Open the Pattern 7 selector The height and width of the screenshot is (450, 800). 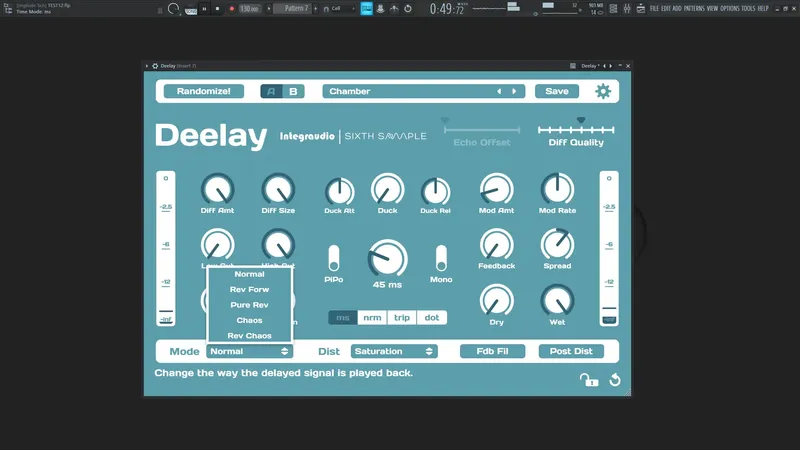[293, 9]
